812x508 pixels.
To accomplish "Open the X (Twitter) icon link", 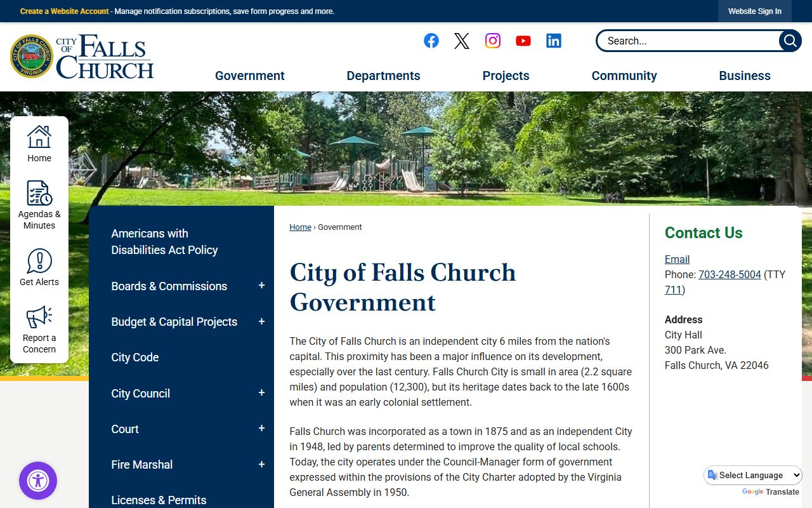I will 462,41.
